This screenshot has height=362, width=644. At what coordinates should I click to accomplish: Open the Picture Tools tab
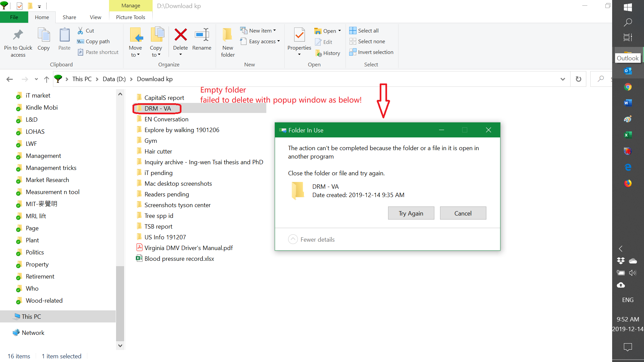[130, 17]
